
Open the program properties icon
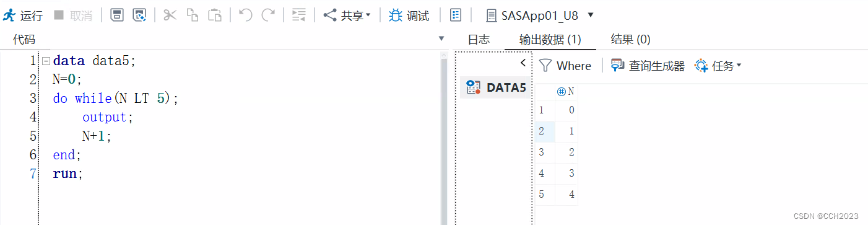(x=456, y=15)
